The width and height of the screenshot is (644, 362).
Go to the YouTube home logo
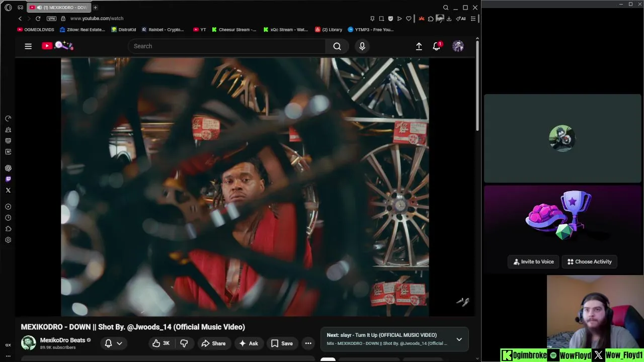[57, 46]
